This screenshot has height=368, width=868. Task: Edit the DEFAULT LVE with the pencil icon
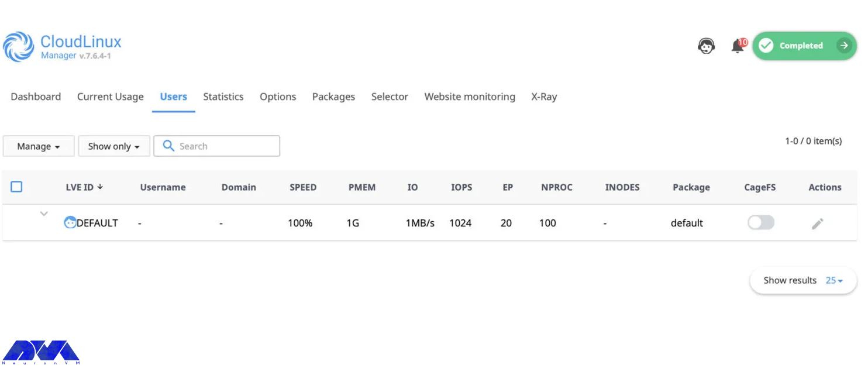(x=817, y=223)
